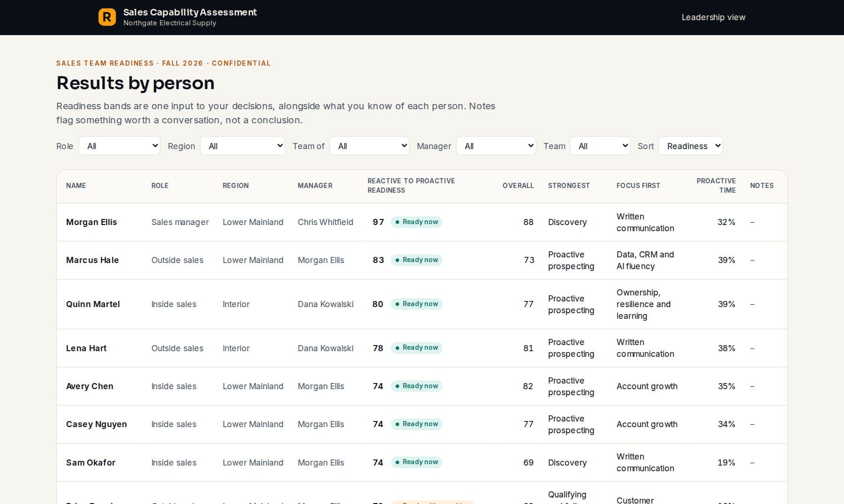Select the Avery Chen name cell
This screenshot has height=504, width=844.
pos(90,386)
